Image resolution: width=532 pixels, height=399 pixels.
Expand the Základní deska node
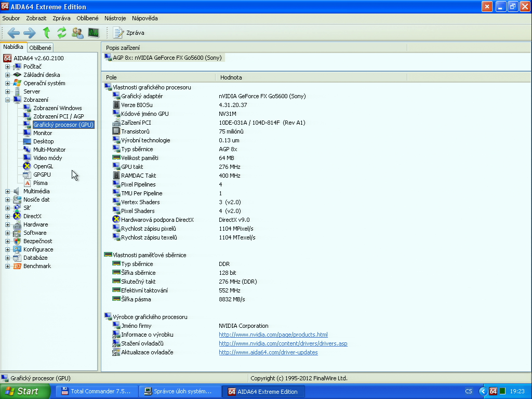(7, 75)
